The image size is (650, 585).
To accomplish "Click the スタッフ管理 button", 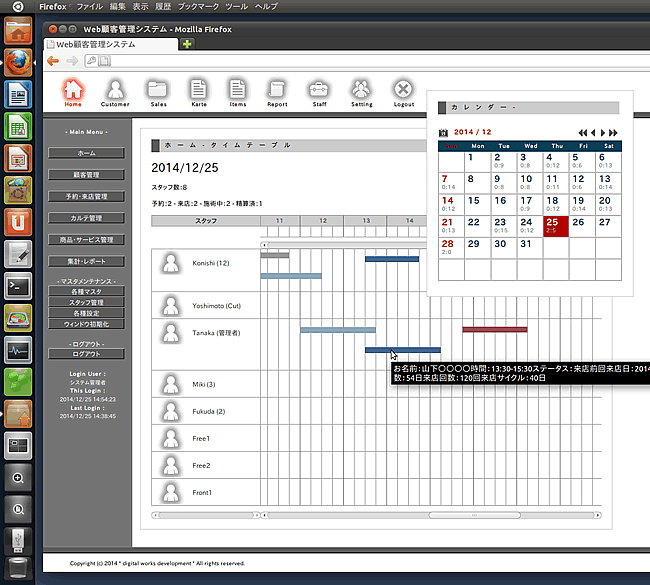I will pyautogui.click(x=86, y=302).
